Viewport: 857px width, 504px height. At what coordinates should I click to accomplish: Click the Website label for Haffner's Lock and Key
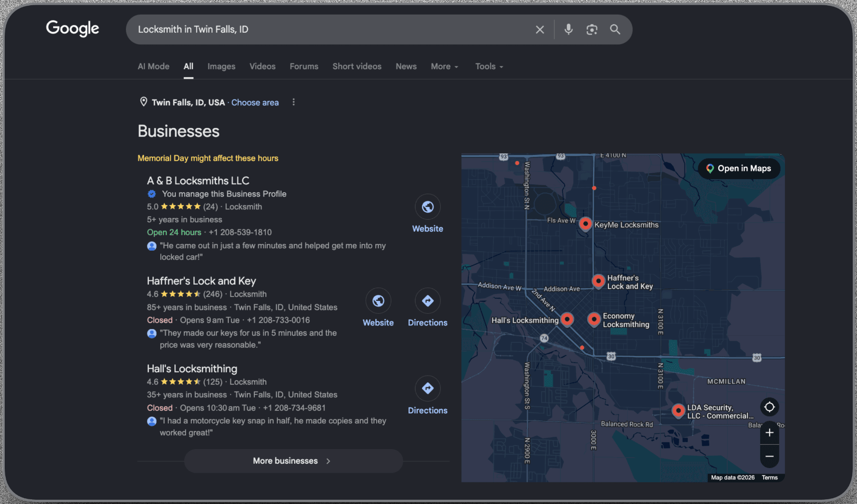tap(378, 323)
